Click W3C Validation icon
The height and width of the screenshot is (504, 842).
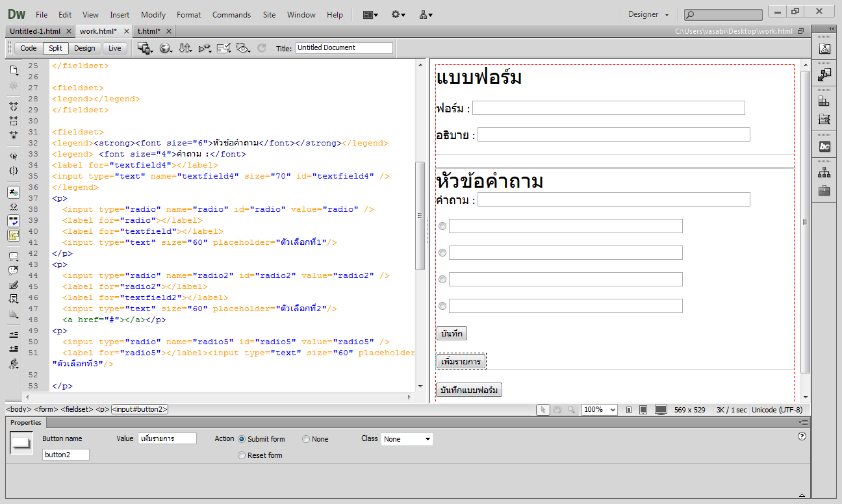[205, 48]
